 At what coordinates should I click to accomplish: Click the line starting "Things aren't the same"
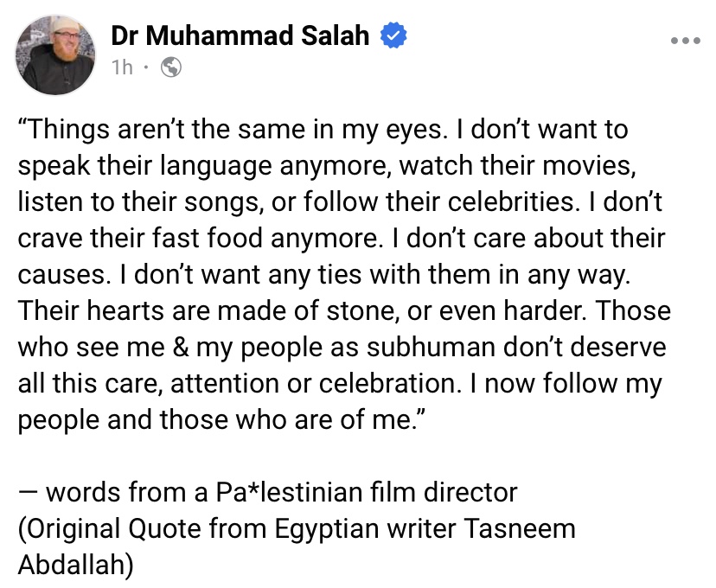pos(322,131)
